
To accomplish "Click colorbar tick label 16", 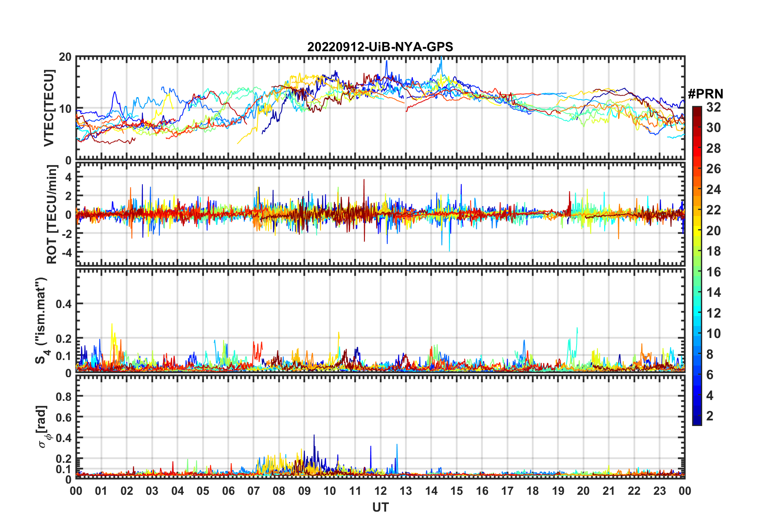I will pos(713,272).
